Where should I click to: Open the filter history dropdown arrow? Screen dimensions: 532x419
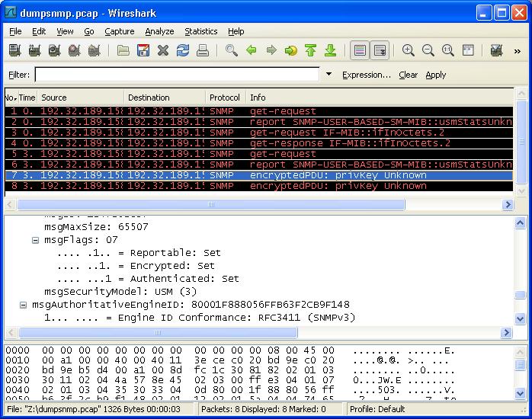pyautogui.click(x=329, y=75)
